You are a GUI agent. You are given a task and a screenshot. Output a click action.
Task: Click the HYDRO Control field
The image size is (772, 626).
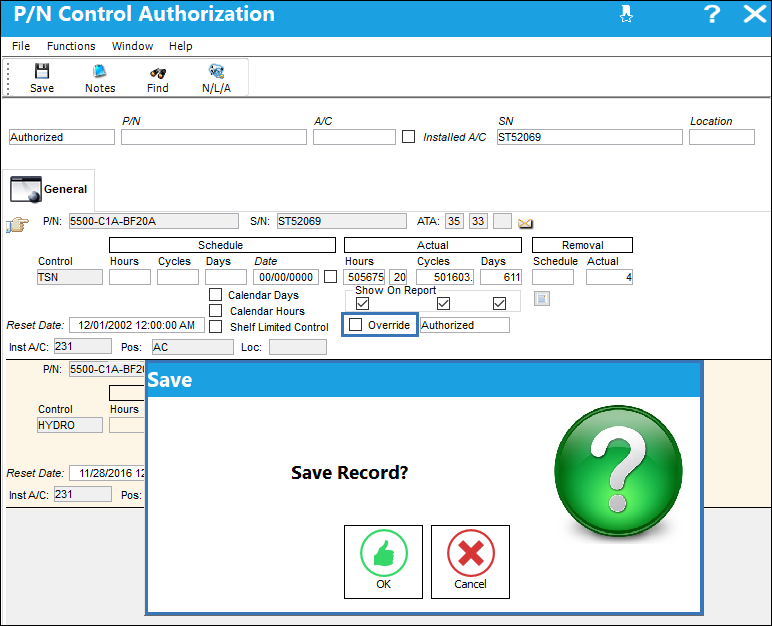tap(70, 425)
